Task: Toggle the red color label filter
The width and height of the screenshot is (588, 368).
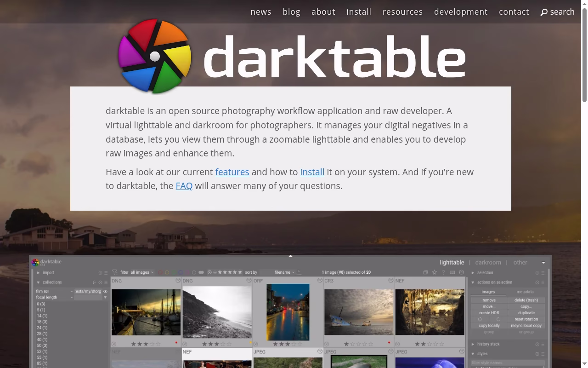Action: [160, 272]
